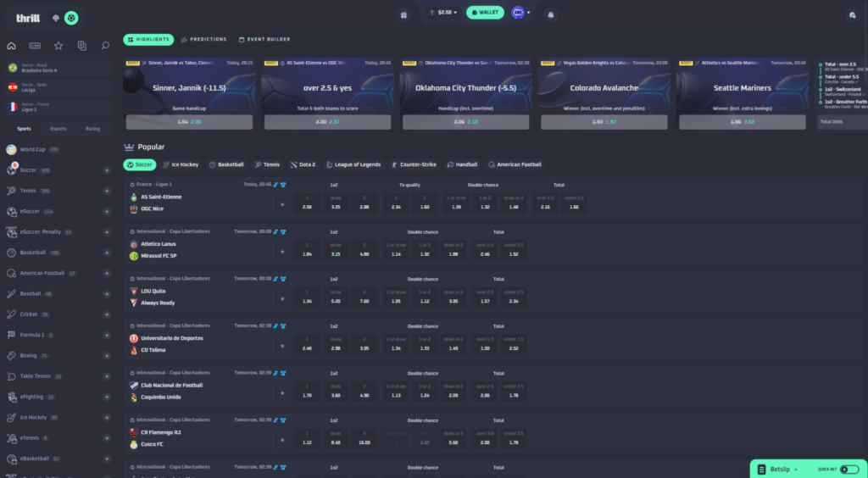Open the notifications bell

coord(551,15)
